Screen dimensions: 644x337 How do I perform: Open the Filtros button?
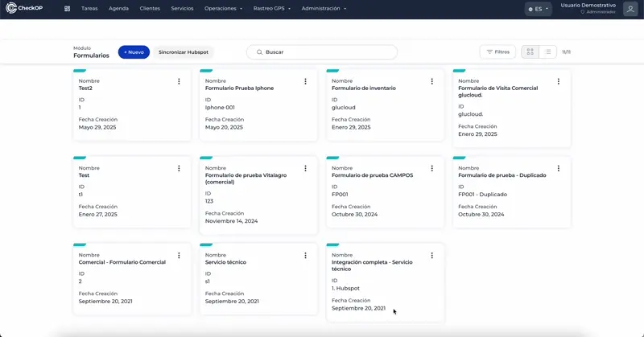pyautogui.click(x=497, y=52)
